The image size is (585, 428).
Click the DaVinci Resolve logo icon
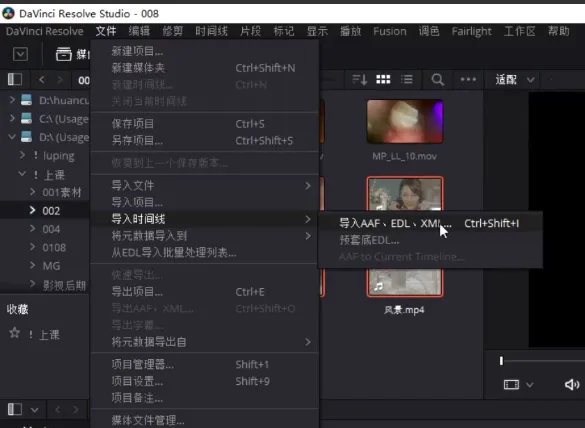(8, 13)
